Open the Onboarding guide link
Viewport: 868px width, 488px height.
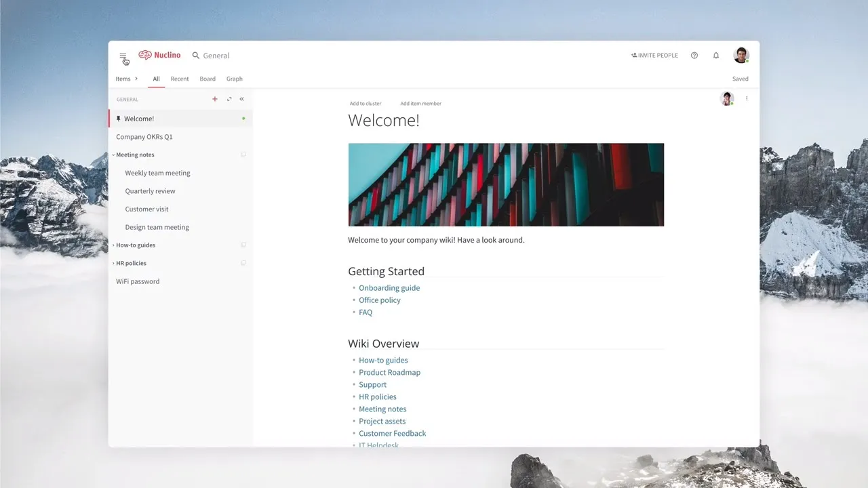pyautogui.click(x=389, y=288)
